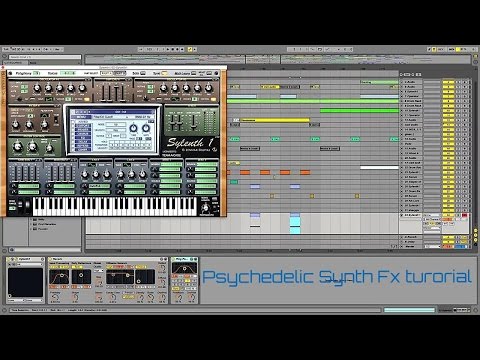480x360 pixels.
Task: Toggle the yellow Draw Mode pencil in Ableton's toolbar
Action: click(x=190, y=49)
